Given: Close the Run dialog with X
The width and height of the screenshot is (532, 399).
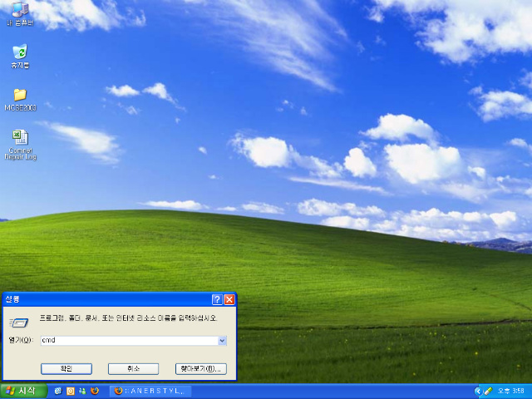Looking at the screenshot, I should (229, 299).
